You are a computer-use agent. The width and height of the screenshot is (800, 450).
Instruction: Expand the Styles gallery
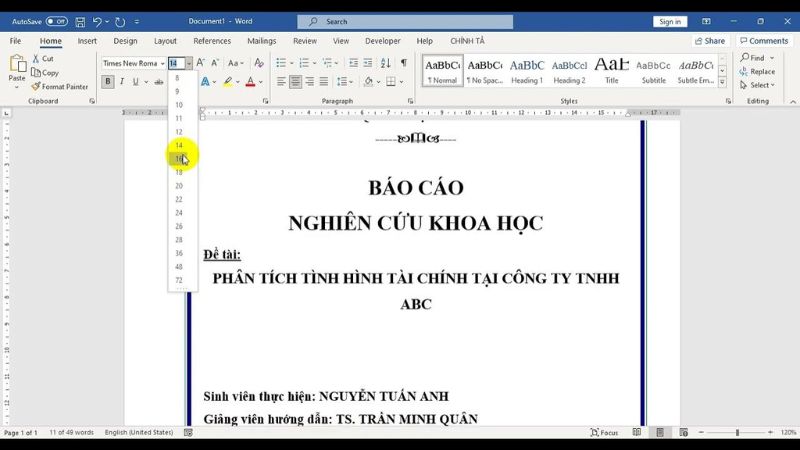[x=722, y=82]
